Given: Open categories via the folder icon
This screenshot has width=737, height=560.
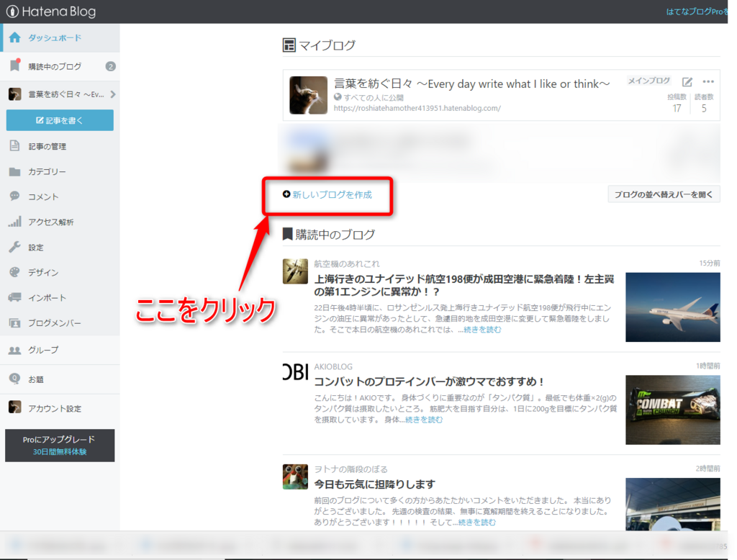Looking at the screenshot, I should tap(14, 171).
